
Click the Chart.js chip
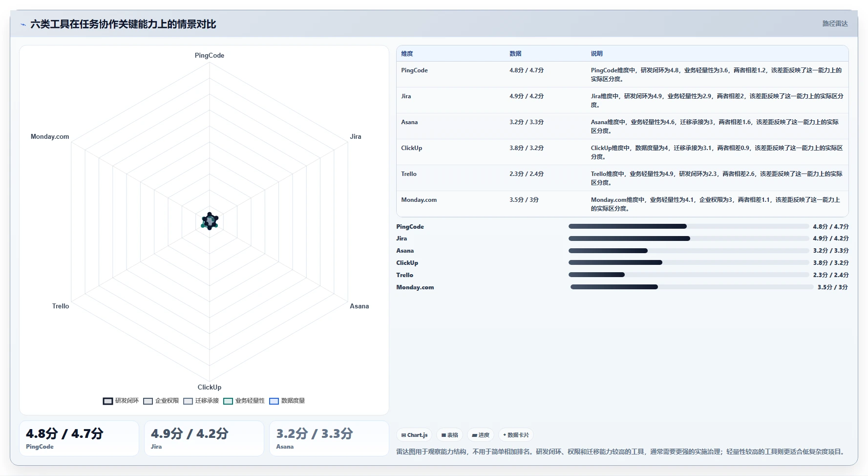tap(414, 435)
